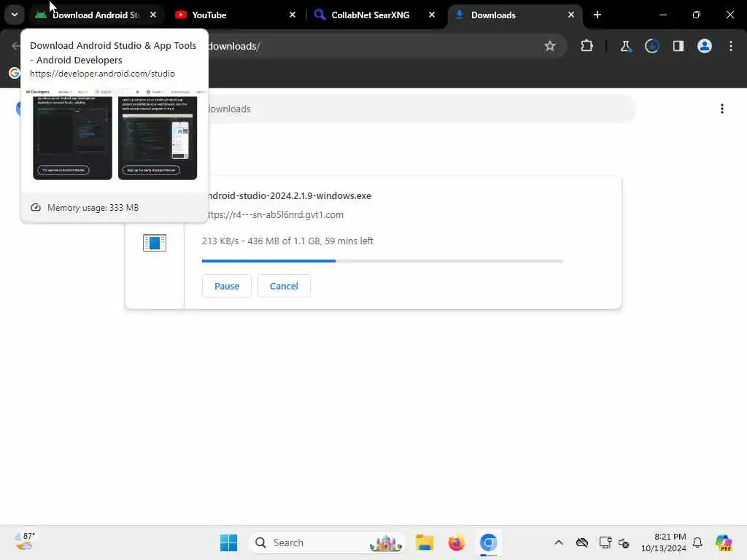Close the Downloads tab

[x=570, y=15]
